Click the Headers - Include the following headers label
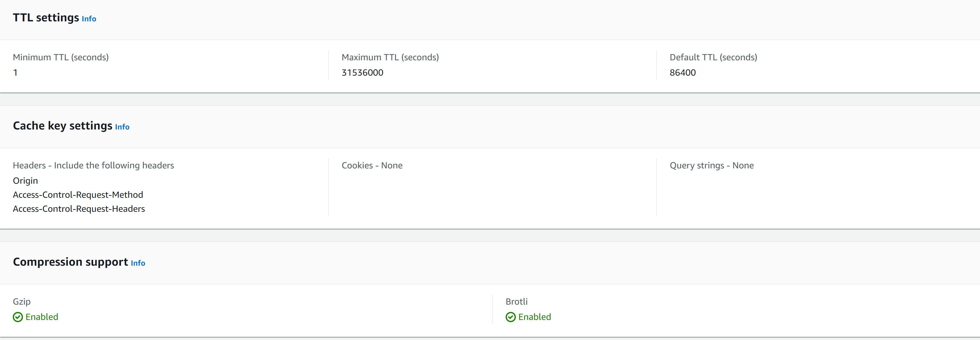980x340 pixels. [x=93, y=165]
